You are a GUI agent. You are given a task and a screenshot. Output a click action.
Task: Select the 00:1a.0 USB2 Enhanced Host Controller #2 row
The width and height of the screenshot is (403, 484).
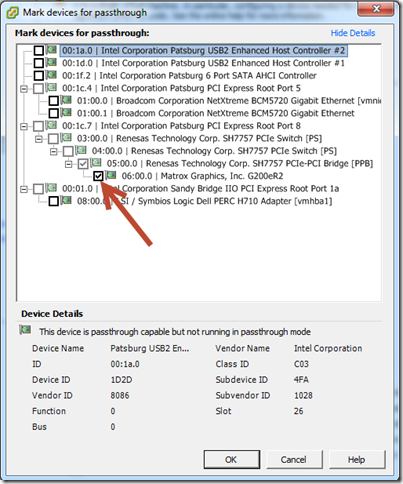click(x=203, y=51)
